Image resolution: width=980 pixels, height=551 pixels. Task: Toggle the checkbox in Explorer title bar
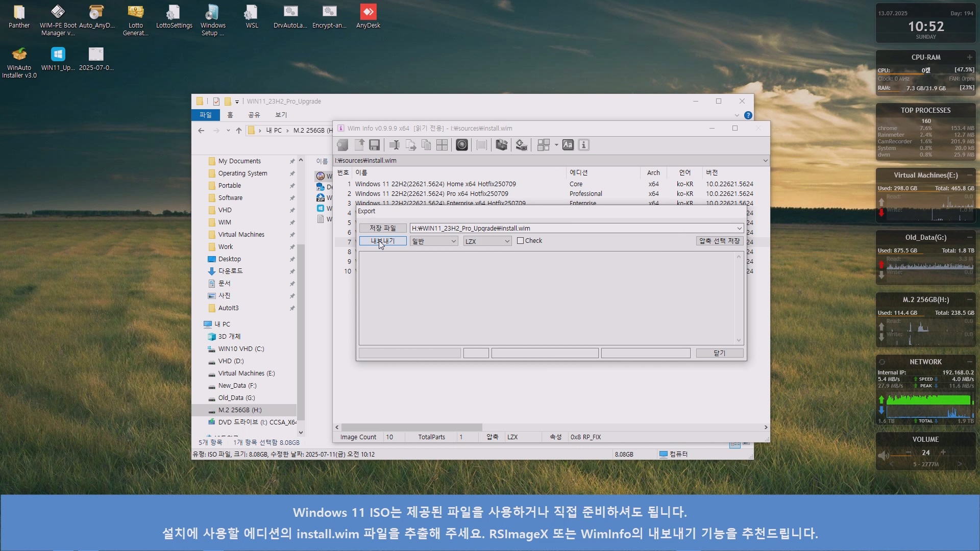[x=216, y=102]
